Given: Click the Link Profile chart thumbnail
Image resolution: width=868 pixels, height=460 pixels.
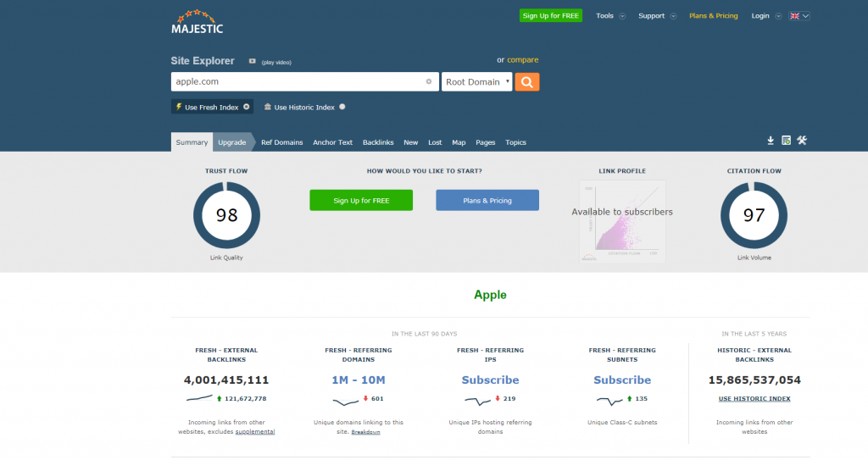Looking at the screenshot, I should pos(622,221).
